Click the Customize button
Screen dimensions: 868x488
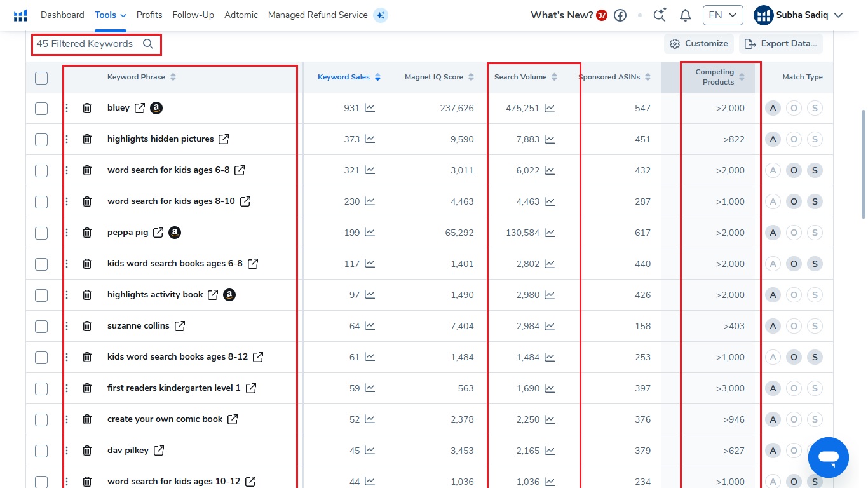[699, 44]
